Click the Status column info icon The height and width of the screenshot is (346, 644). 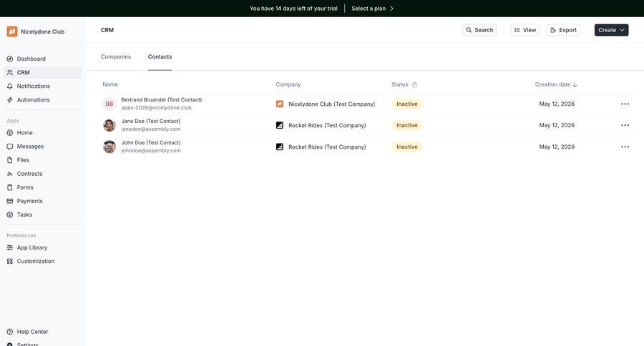coord(414,85)
